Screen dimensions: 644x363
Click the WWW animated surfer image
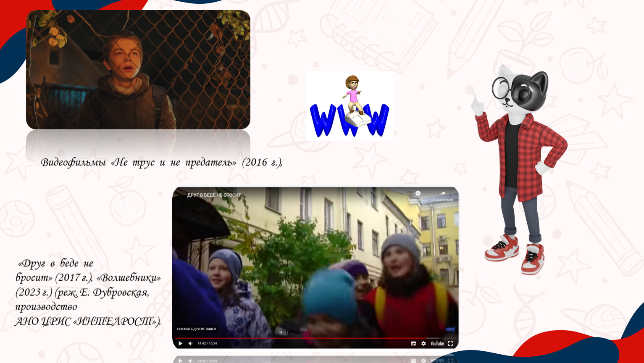click(x=350, y=106)
